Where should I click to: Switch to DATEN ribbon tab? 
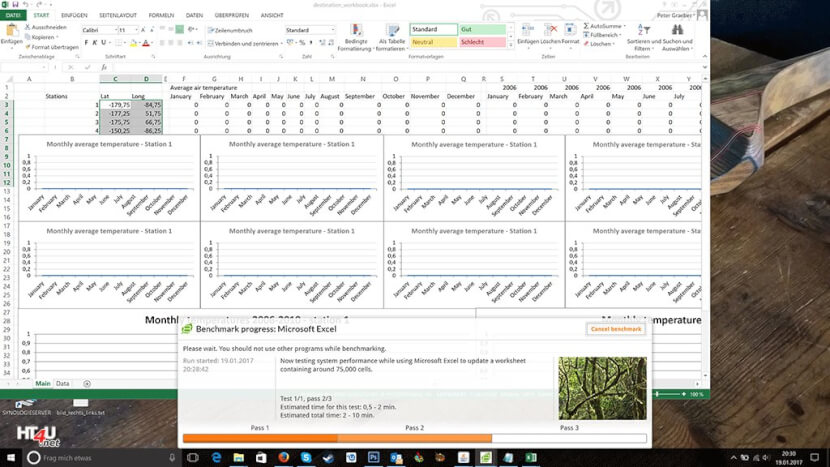coord(194,15)
